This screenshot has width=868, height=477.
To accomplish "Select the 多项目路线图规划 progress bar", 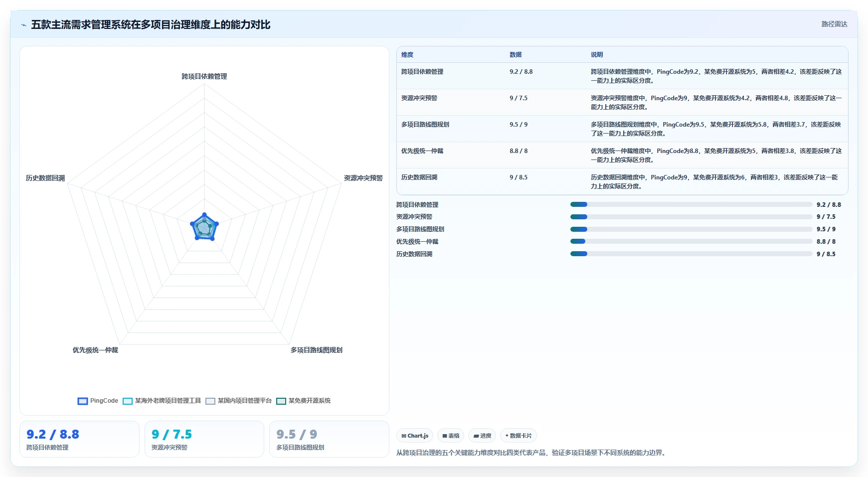I will click(x=692, y=229).
